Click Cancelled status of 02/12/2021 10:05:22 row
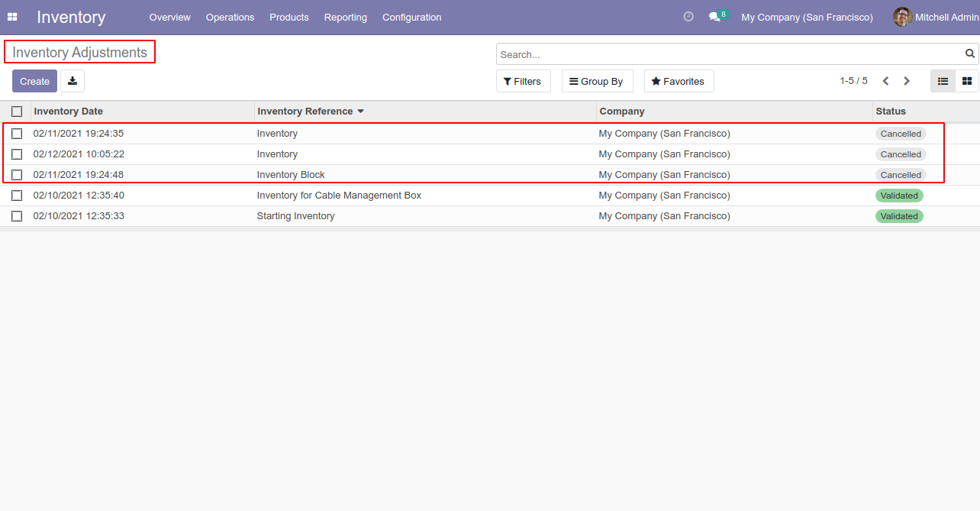The height and width of the screenshot is (511, 980). 901,154
